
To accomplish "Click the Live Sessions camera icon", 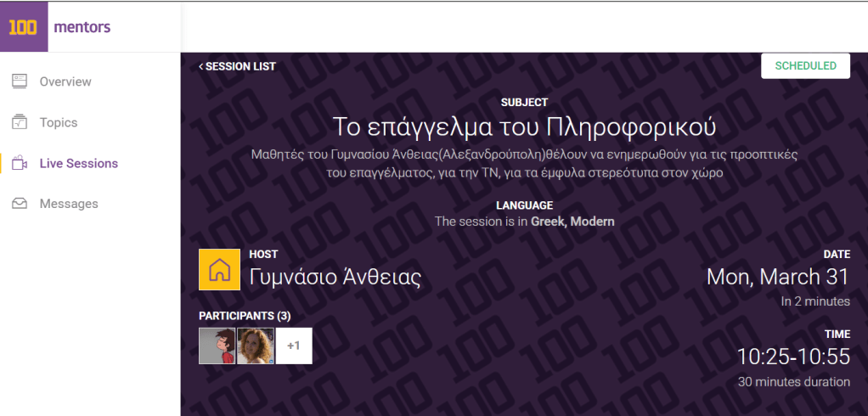I will point(20,163).
